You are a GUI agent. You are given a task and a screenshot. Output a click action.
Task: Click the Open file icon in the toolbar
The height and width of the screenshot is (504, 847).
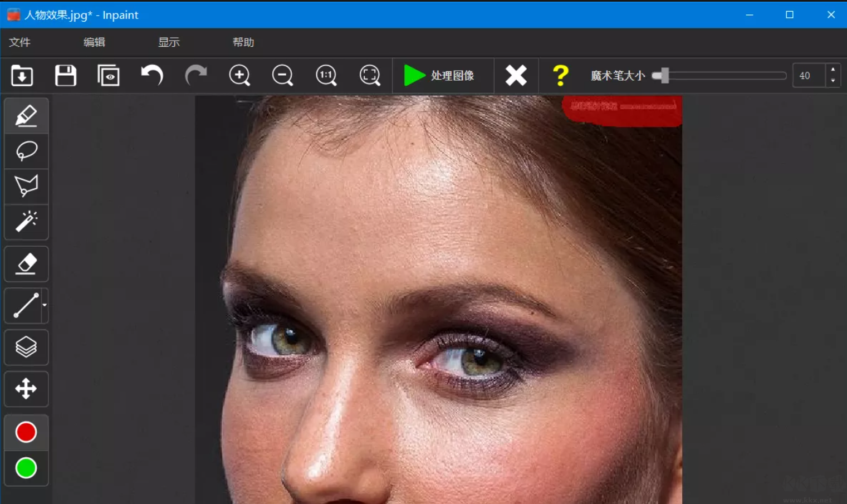pyautogui.click(x=22, y=76)
